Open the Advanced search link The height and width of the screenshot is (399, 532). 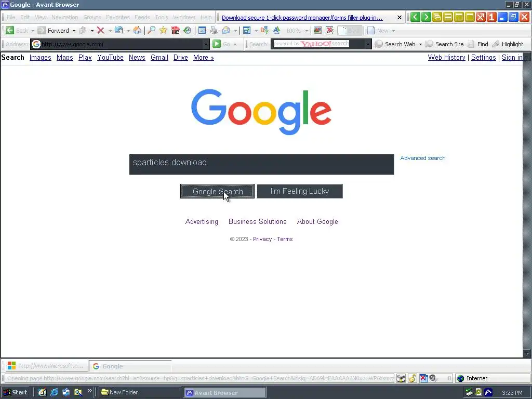423,158
